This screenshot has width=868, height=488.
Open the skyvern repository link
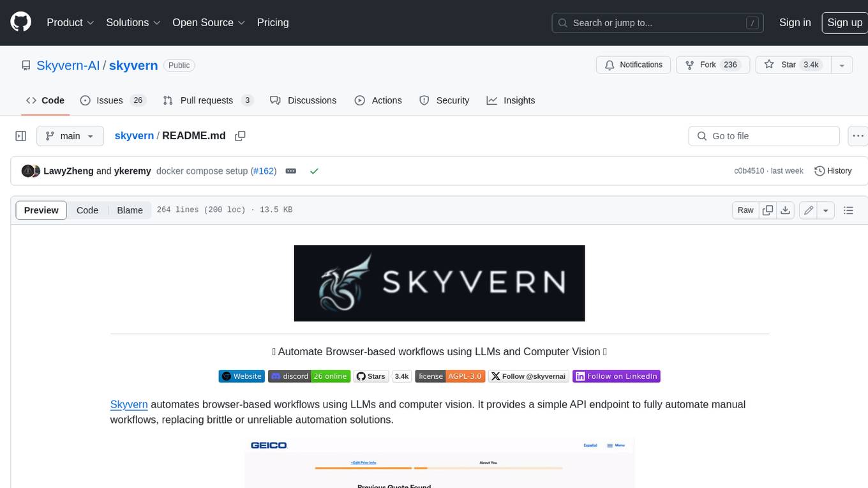click(x=133, y=65)
